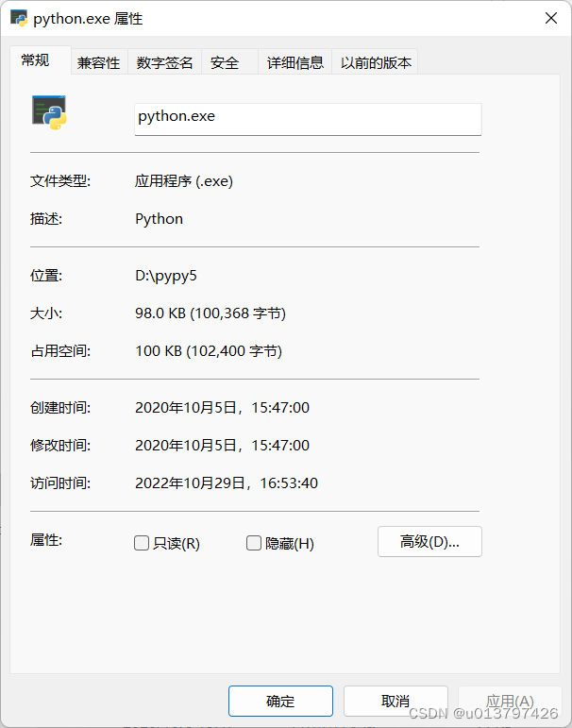Click disk size 100 KB (102,400 字节)
The image size is (572, 728).
(x=209, y=351)
